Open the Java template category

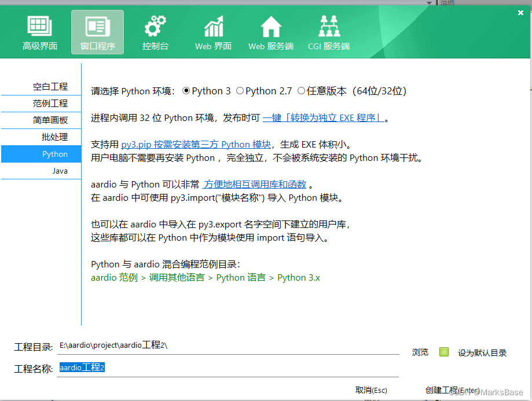point(55,171)
